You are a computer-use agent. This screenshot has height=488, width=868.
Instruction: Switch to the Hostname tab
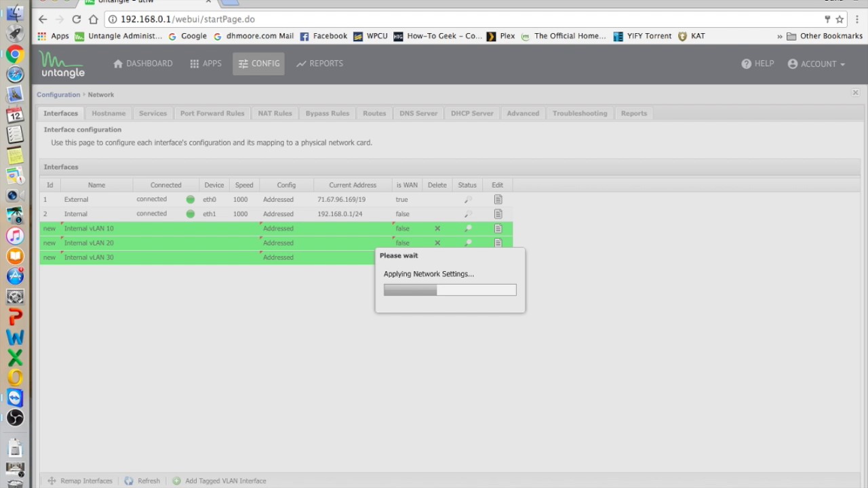pos(108,113)
